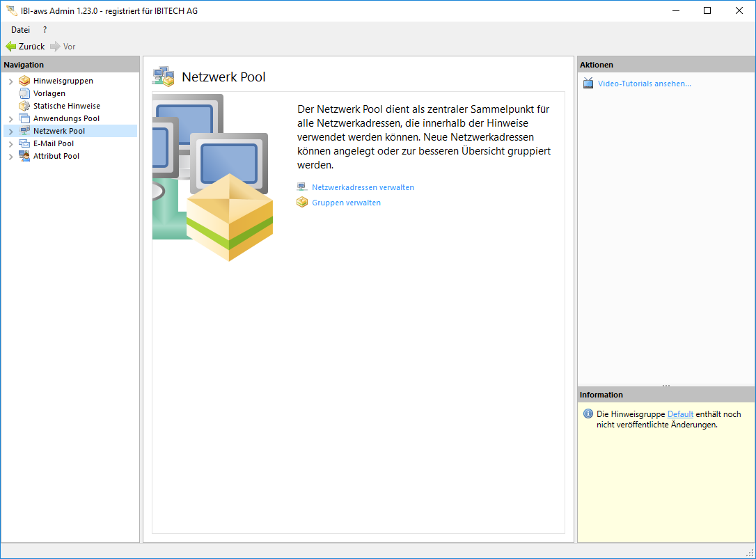The height and width of the screenshot is (559, 756).
Task: Select Netzwerk Pool in navigation tree
Action: point(59,131)
